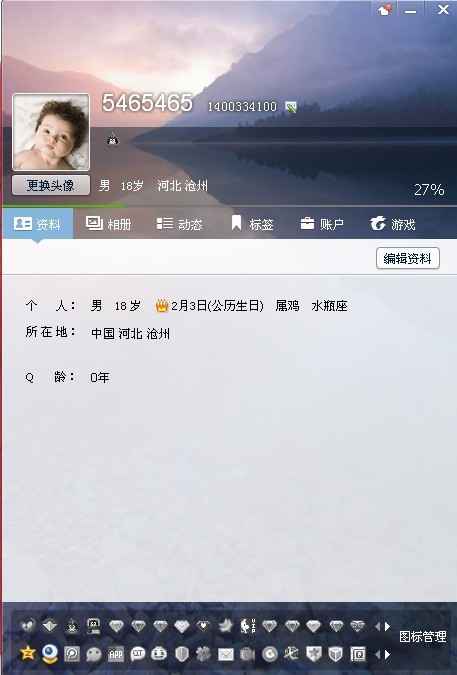The width and height of the screenshot is (457, 675).
Task: Click the penguin level icon under nickname
Action: pyautogui.click(x=113, y=139)
